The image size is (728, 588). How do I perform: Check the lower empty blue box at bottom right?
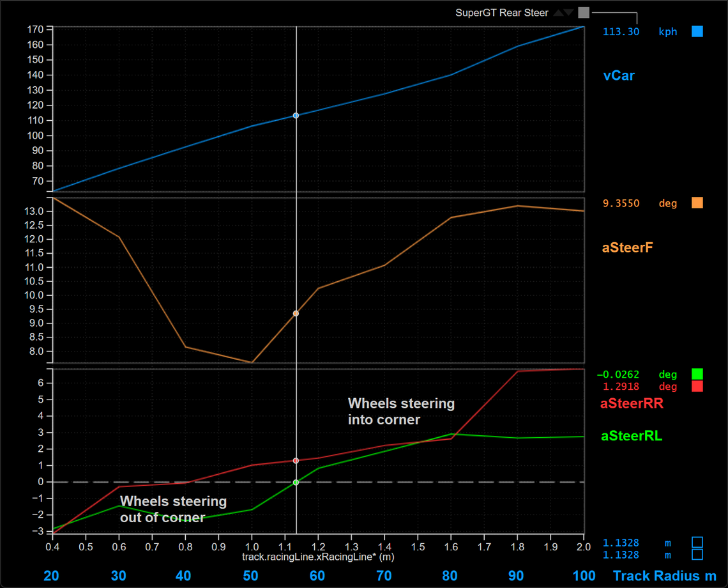pyautogui.click(x=697, y=554)
